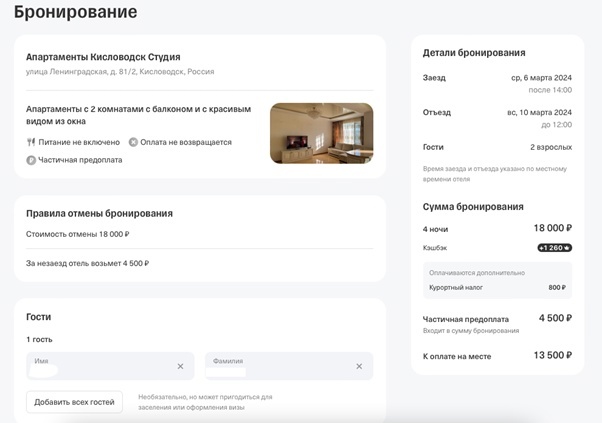Click the Частичная предоплата tag near the room
The image size is (602, 423).
tap(80, 160)
